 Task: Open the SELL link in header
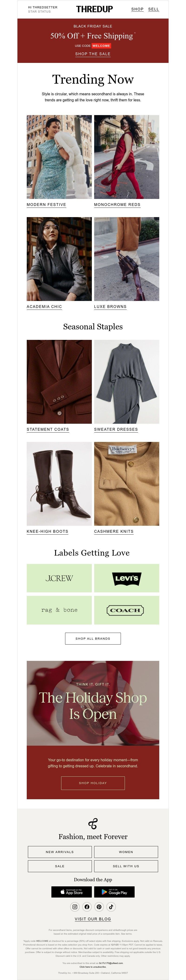click(x=154, y=9)
